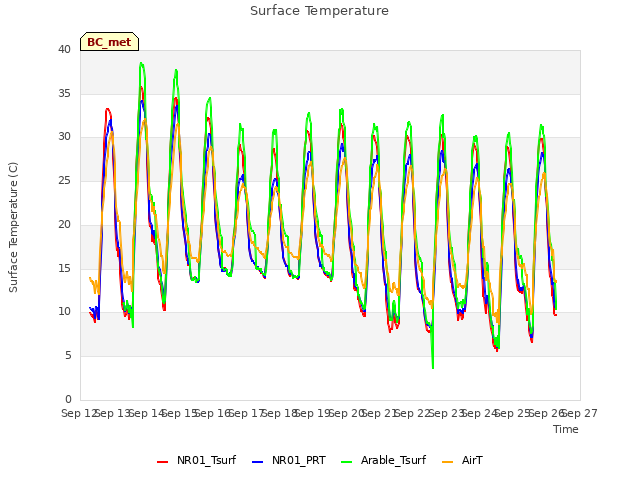Viewport: 640px width, 480px height.
Task: Click the Arable_Tsurf minimum spike near Sep 22
Action: click(433, 368)
